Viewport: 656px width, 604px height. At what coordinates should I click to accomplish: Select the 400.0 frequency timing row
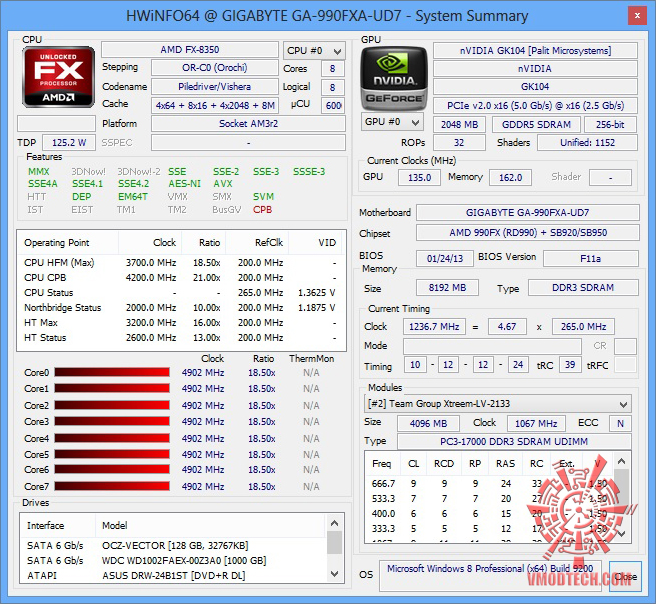tap(489, 514)
